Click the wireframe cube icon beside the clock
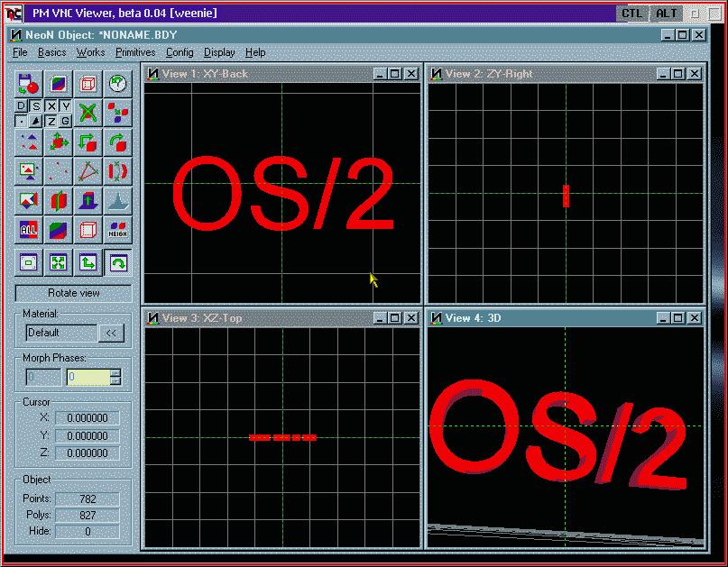728x567 pixels. 88,84
